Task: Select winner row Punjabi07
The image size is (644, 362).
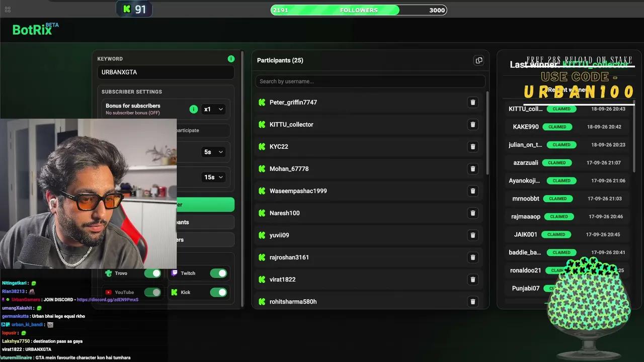Action: 568,289
